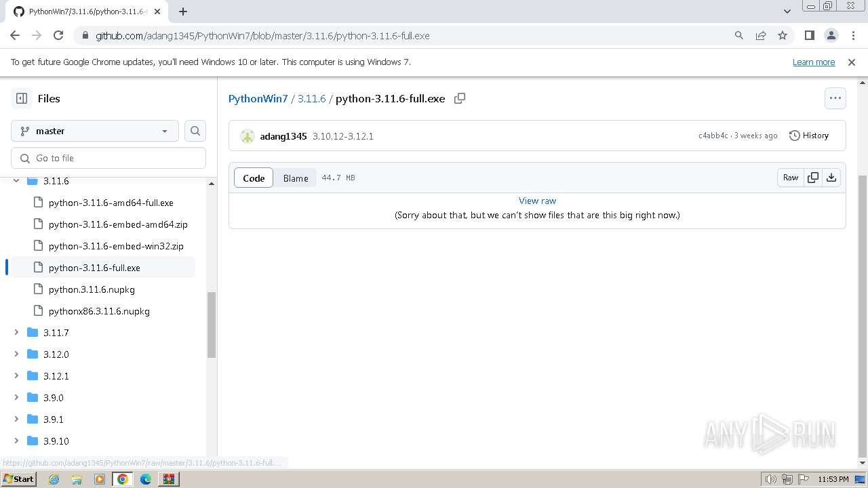Open adang1345 author link
This screenshot has height=488, width=868.
pyautogui.click(x=283, y=136)
